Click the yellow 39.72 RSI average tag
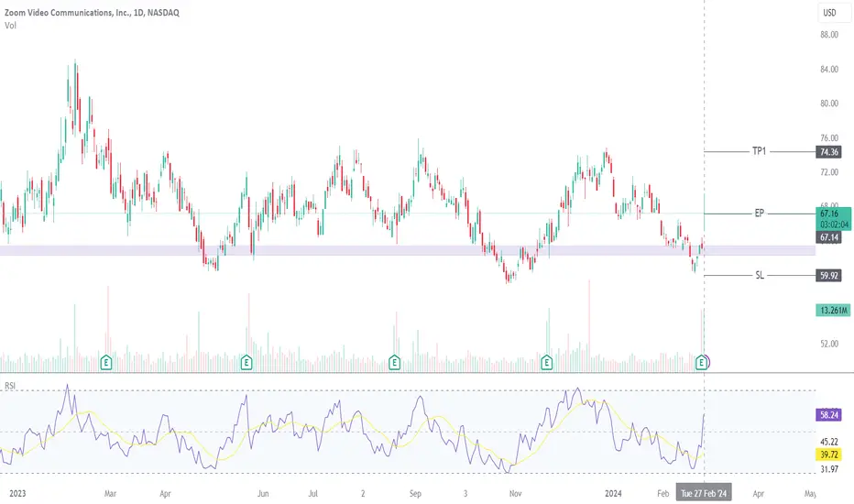The width and height of the screenshot is (854, 504). coord(828,455)
